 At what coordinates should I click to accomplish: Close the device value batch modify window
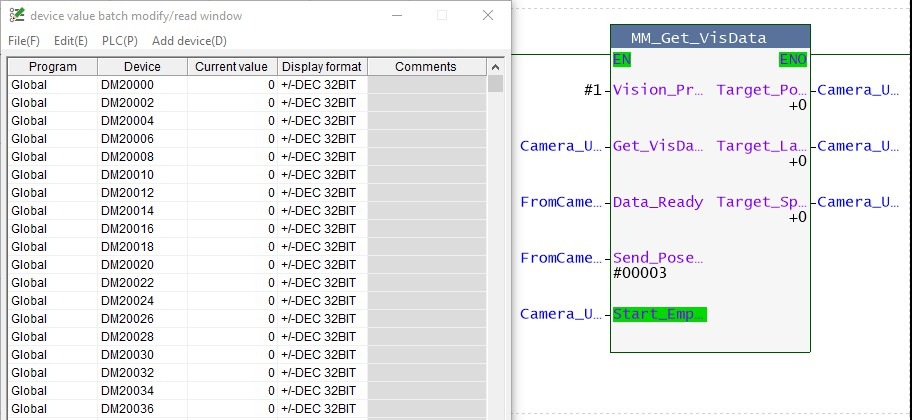click(486, 16)
